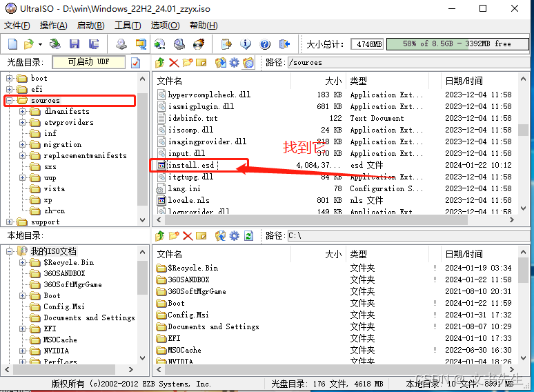
Task: Click the Compress ISO icon with monitor
Action: point(141,44)
